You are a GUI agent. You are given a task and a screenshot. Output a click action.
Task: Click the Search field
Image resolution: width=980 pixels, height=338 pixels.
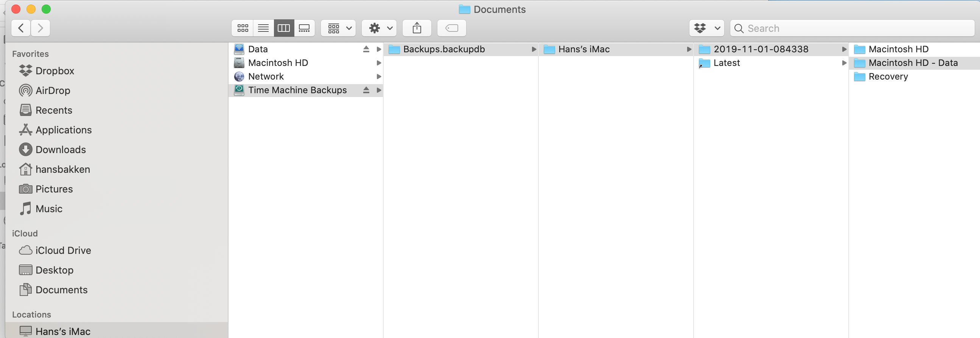[852, 28]
